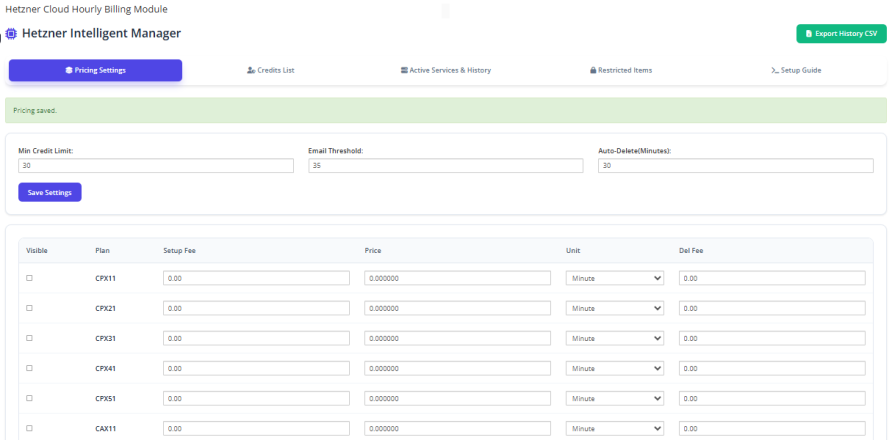Edit the Price for CPX41

tap(458, 368)
